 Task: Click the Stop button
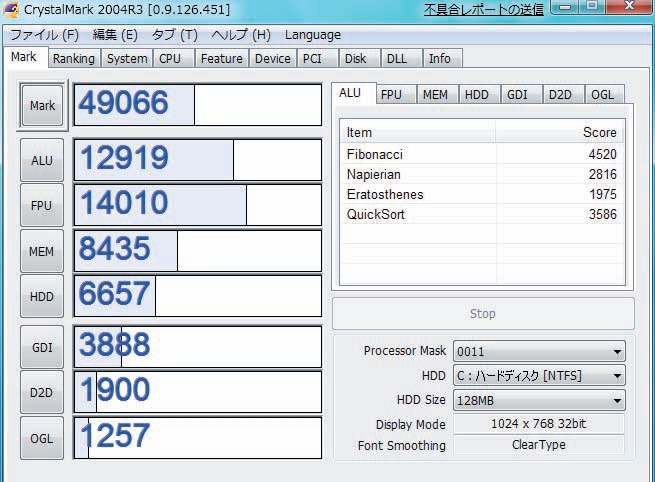coord(483,313)
